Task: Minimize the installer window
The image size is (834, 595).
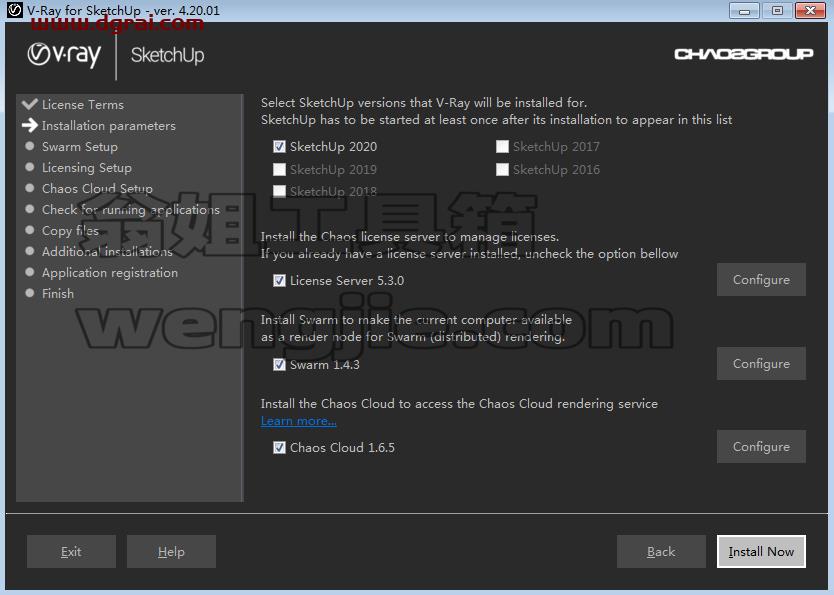Action: click(744, 11)
